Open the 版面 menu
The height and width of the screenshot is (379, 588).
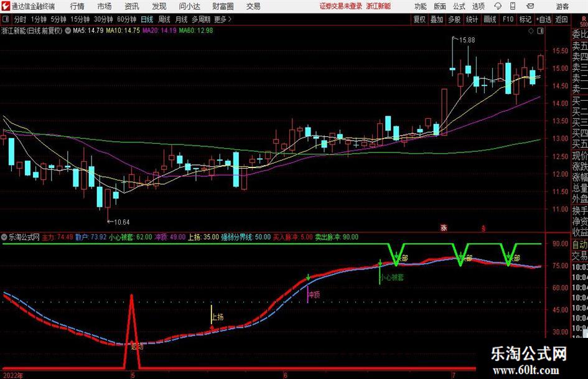coord(439,6)
